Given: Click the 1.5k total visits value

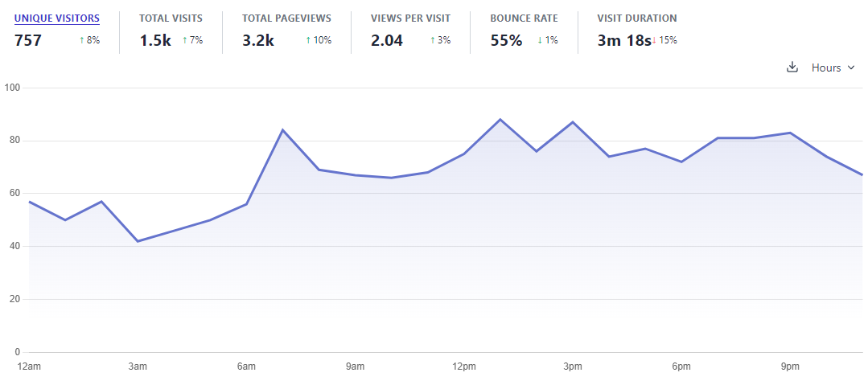Looking at the screenshot, I should pyautogui.click(x=155, y=40).
